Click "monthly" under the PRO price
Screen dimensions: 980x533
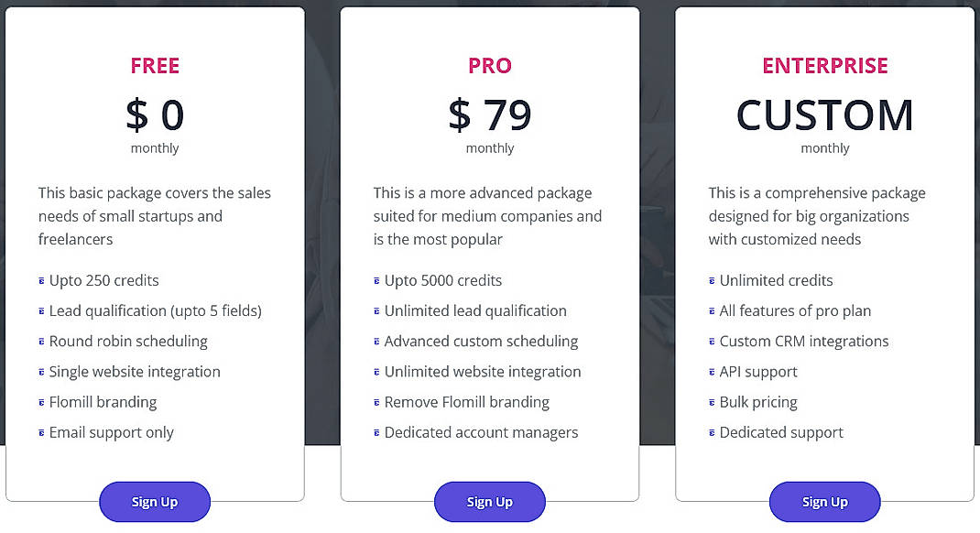tap(489, 147)
